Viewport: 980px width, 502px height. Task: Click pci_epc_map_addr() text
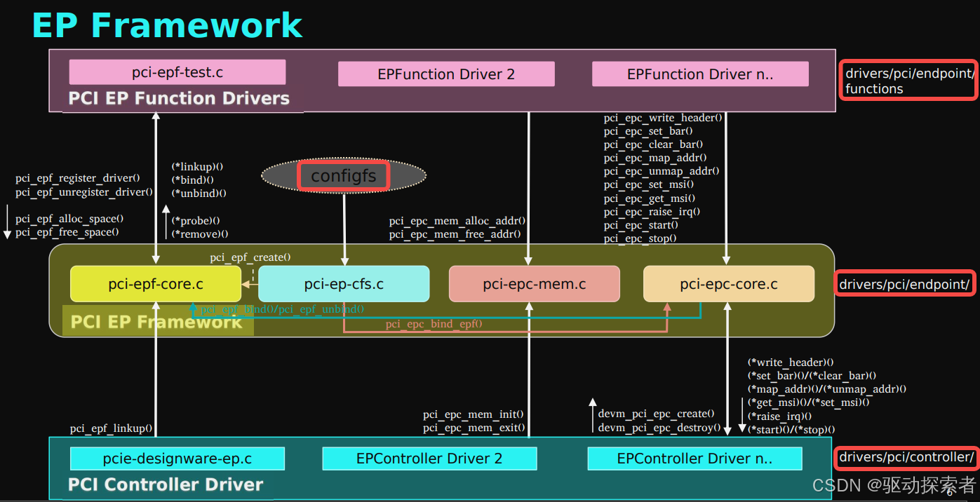pos(655,158)
